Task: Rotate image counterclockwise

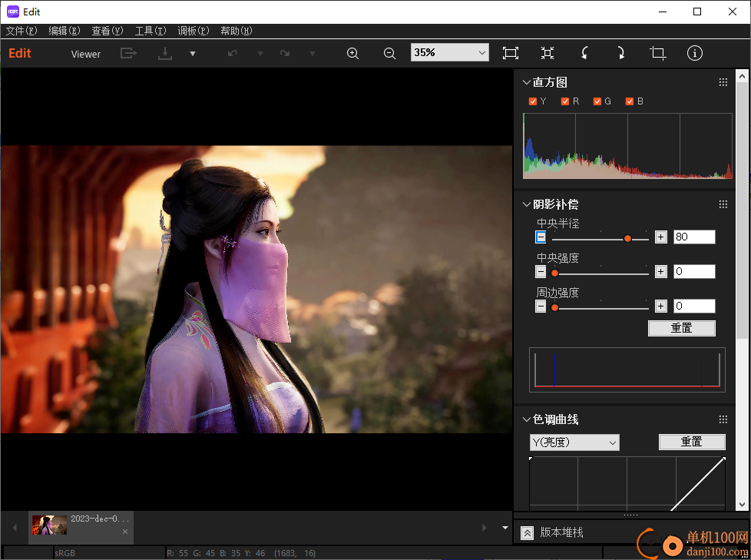Action: (x=584, y=53)
